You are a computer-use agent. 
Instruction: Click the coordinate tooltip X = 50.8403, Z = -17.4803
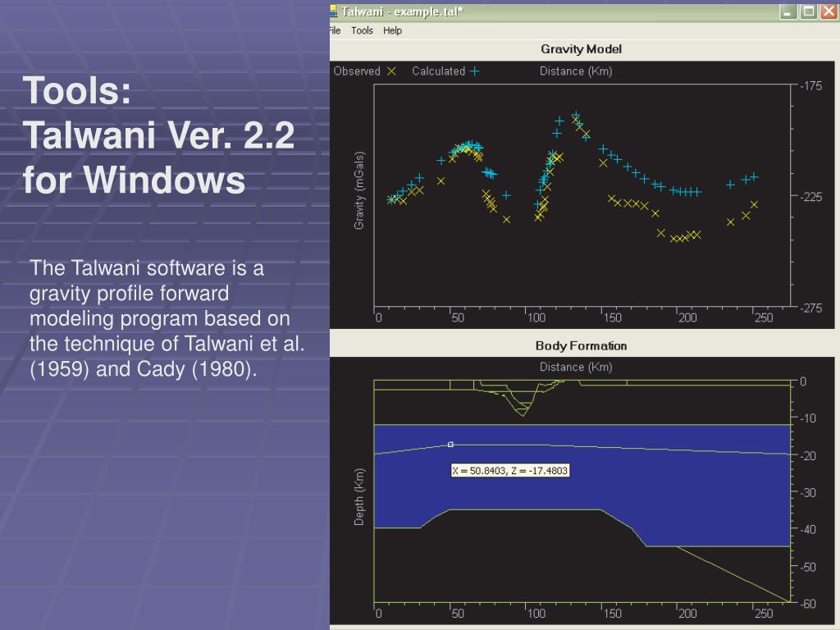pyautogui.click(x=510, y=471)
